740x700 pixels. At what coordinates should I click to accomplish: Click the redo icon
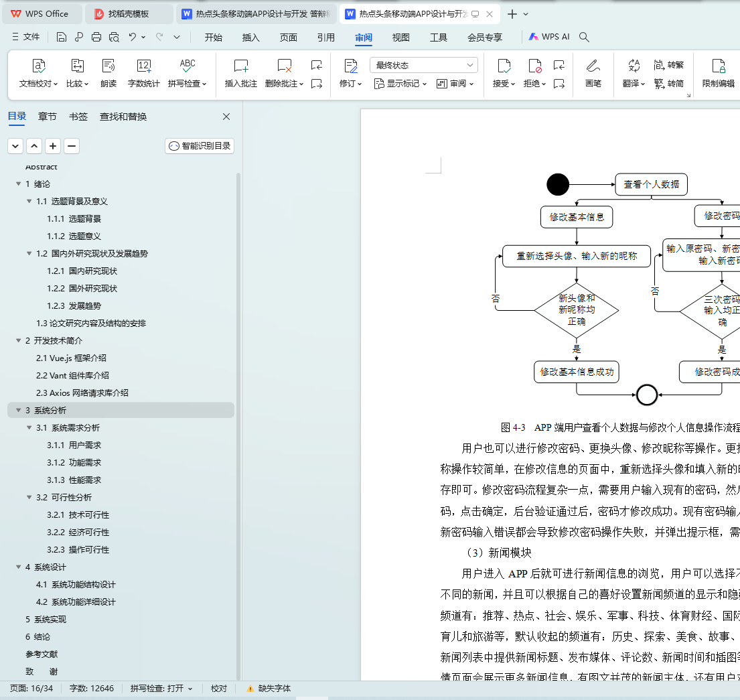pos(160,37)
